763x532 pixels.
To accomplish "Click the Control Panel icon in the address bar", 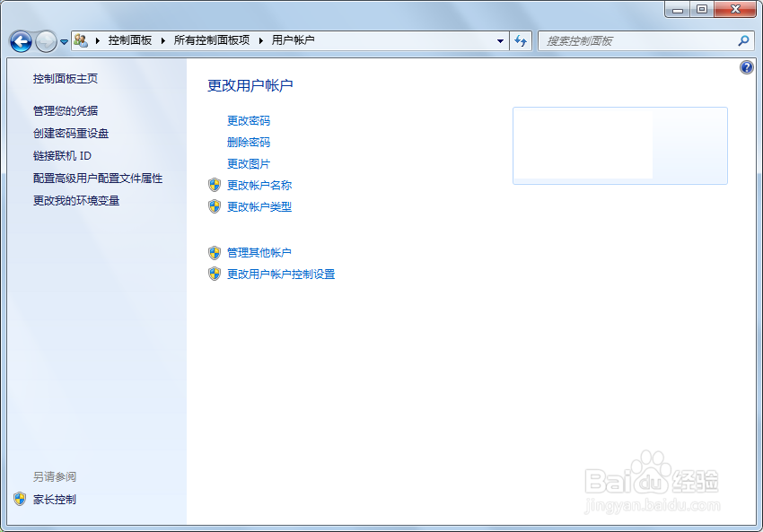I will (x=80, y=40).
